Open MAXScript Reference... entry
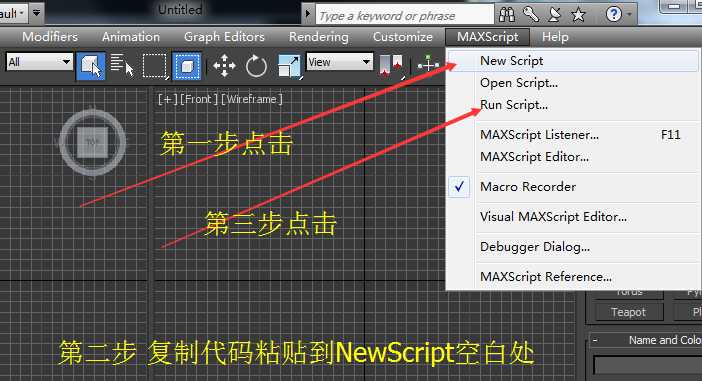 click(x=572, y=277)
